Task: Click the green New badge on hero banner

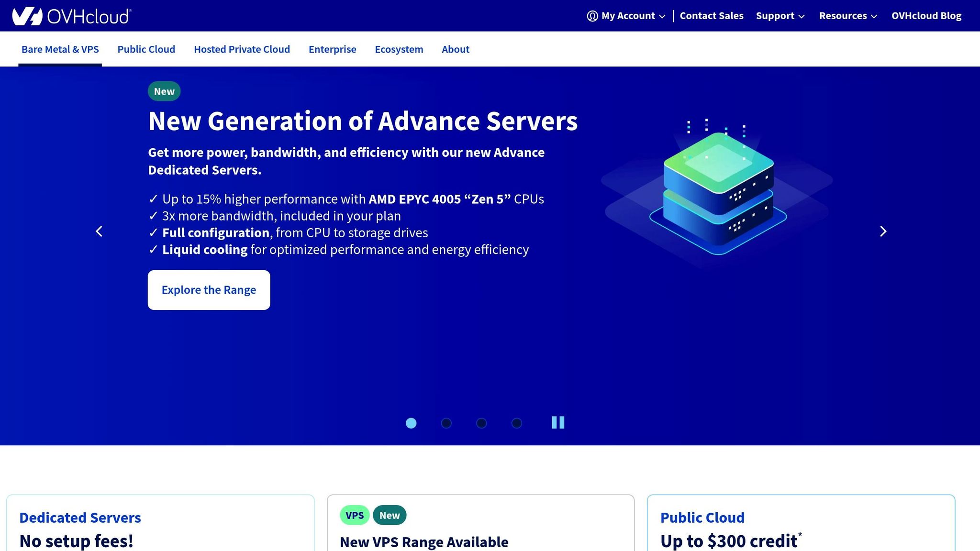Action: pyautogui.click(x=164, y=91)
